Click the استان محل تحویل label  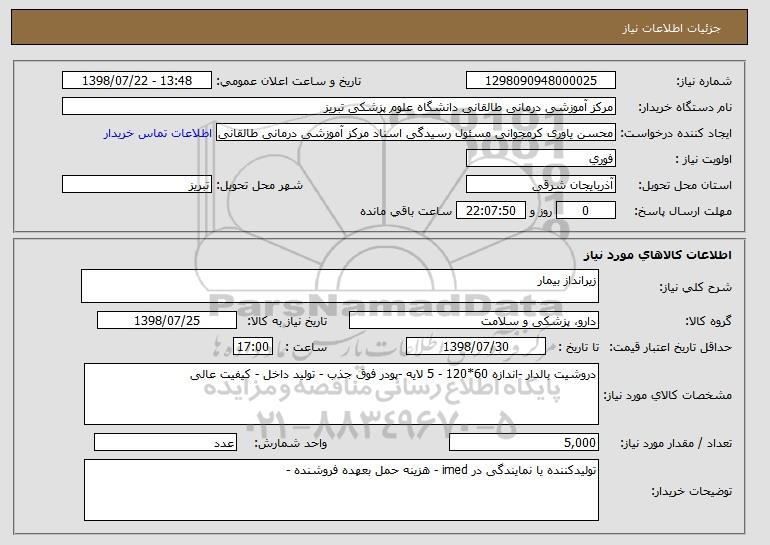[x=685, y=186]
